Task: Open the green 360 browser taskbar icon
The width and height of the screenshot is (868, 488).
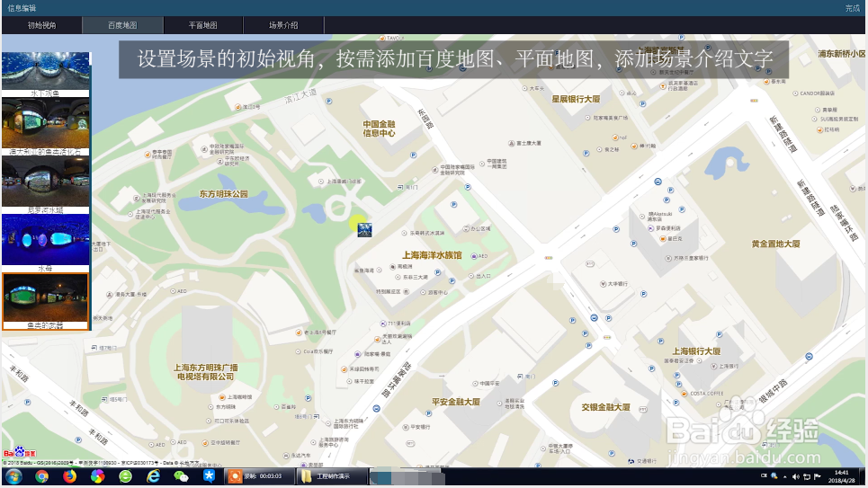Action: tap(126, 476)
